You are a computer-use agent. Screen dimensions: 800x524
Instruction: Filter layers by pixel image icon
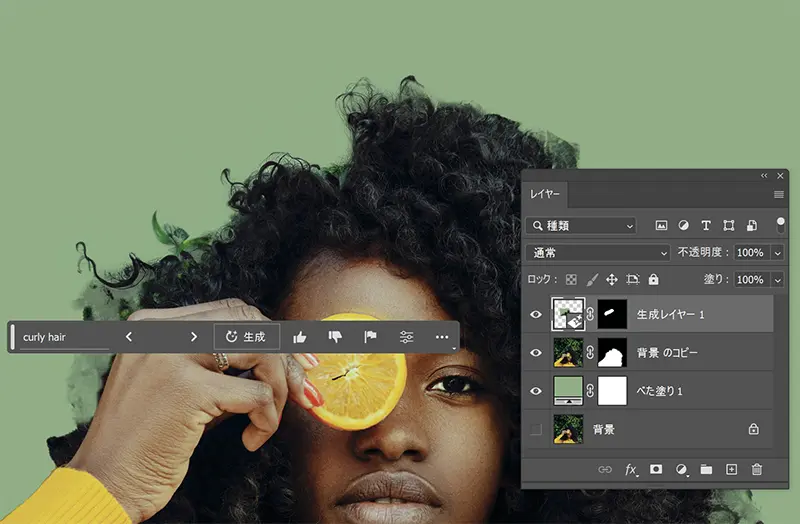coord(661,226)
